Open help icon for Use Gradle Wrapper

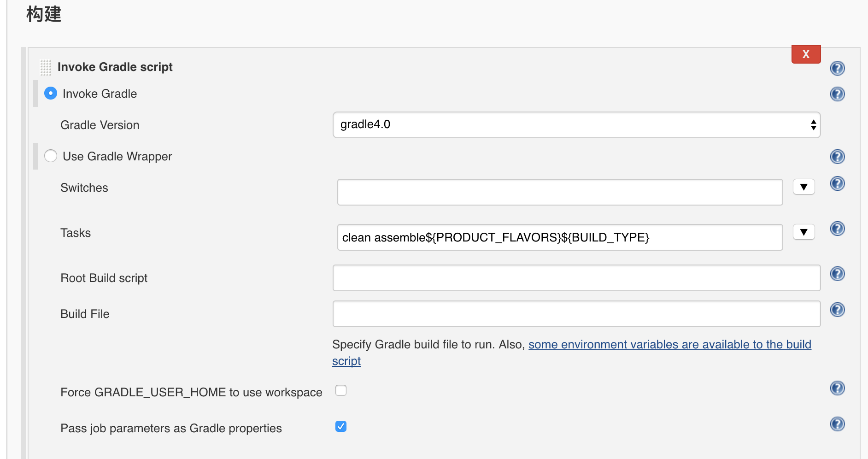coord(837,157)
